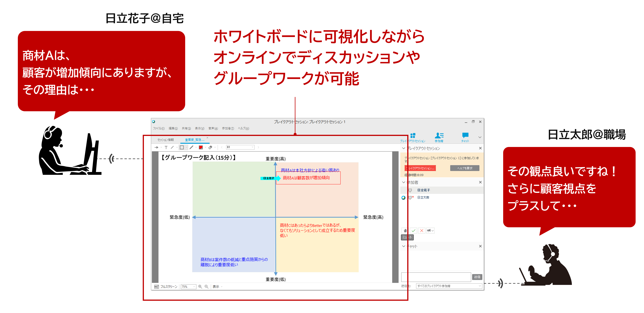Viewport: 644px width, 313px height.
Task: Click the red X feedback icon
Action: [x=422, y=231]
